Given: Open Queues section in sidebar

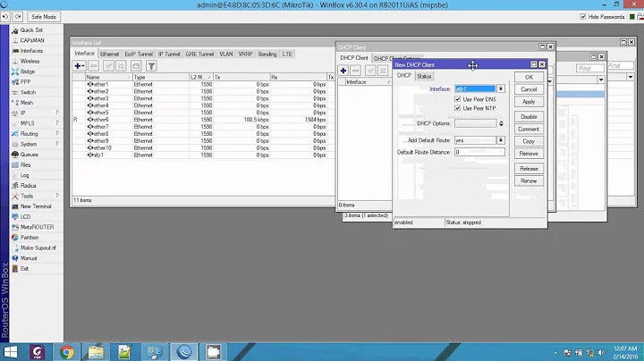Looking at the screenshot, I should click(x=29, y=155).
